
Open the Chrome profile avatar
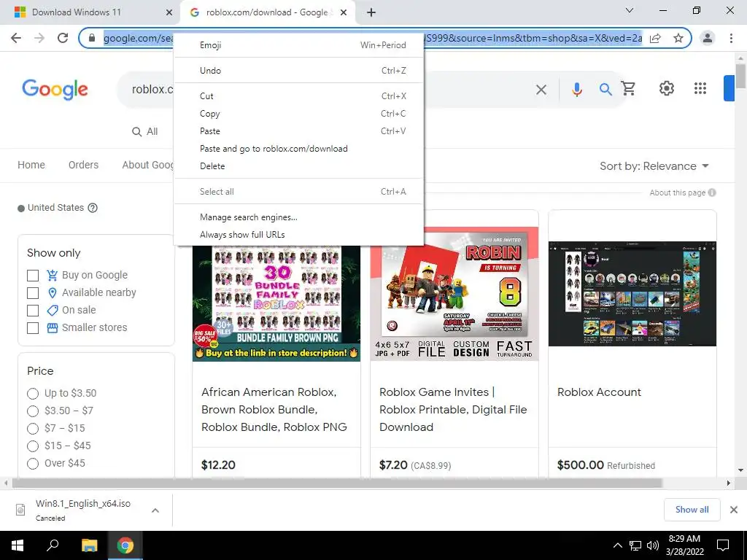point(708,38)
